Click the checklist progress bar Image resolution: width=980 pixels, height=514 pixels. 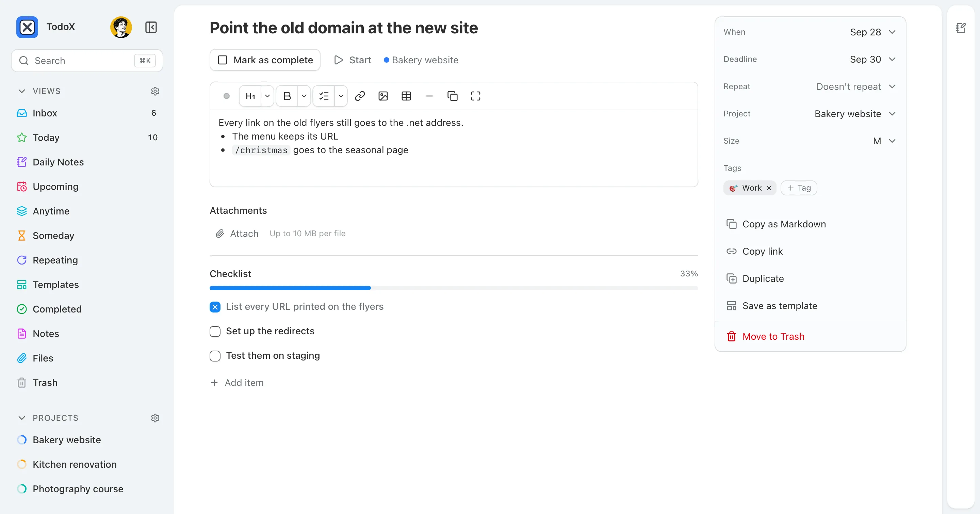pyautogui.click(x=454, y=288)
